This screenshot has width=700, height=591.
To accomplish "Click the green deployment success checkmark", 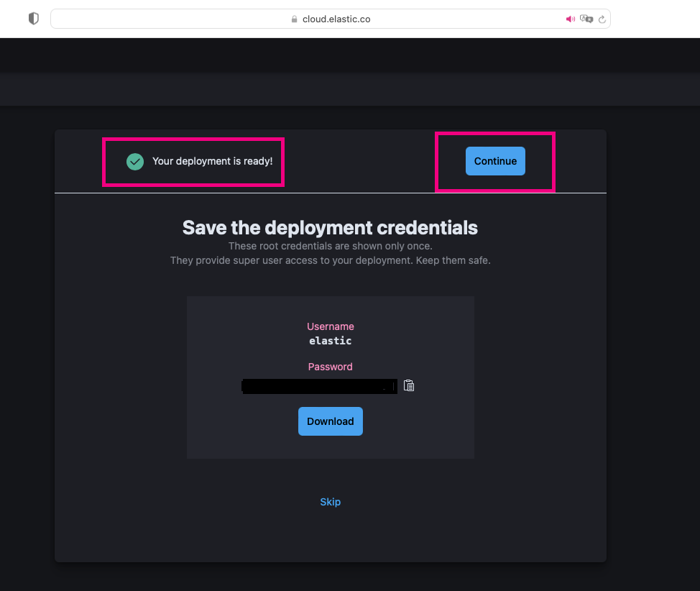I will click(x=135, y=161).
